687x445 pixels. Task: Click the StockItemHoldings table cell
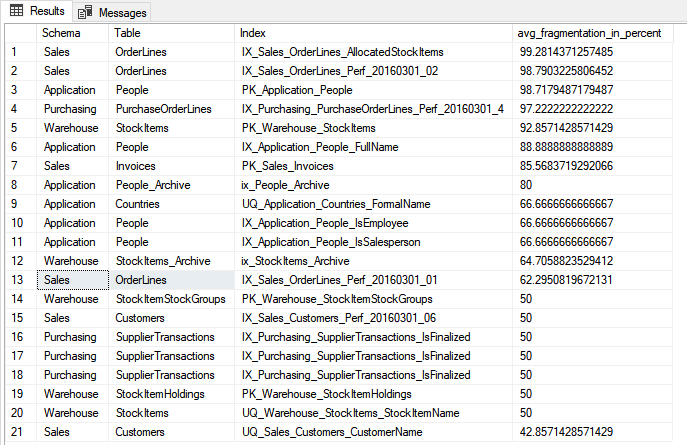click(171, 394)
